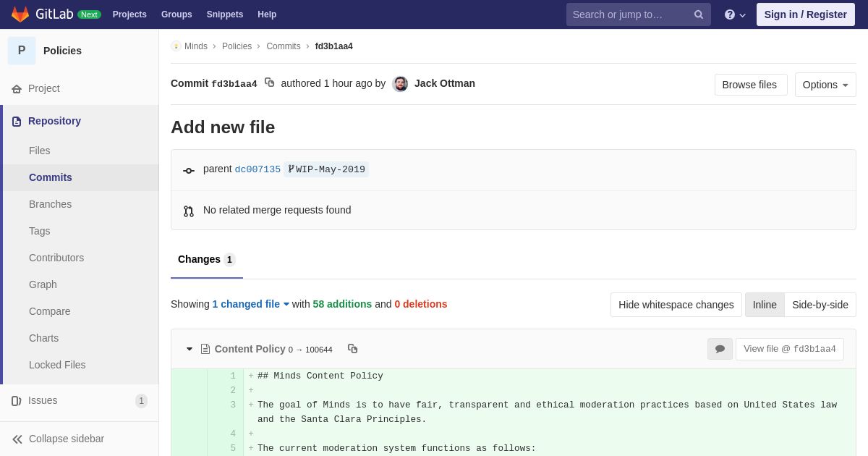Open the Branches sidebar item
868x456 pixels.
pyautogui.click(x=50, y=204)
